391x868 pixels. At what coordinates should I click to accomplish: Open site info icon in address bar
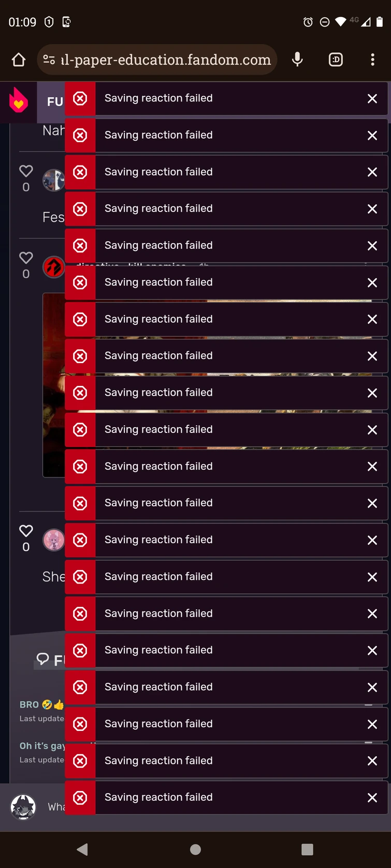pos(49,60)
